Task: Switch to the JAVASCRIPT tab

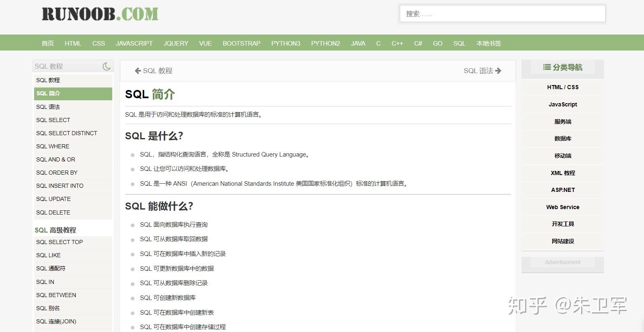Action: point(134,43)
